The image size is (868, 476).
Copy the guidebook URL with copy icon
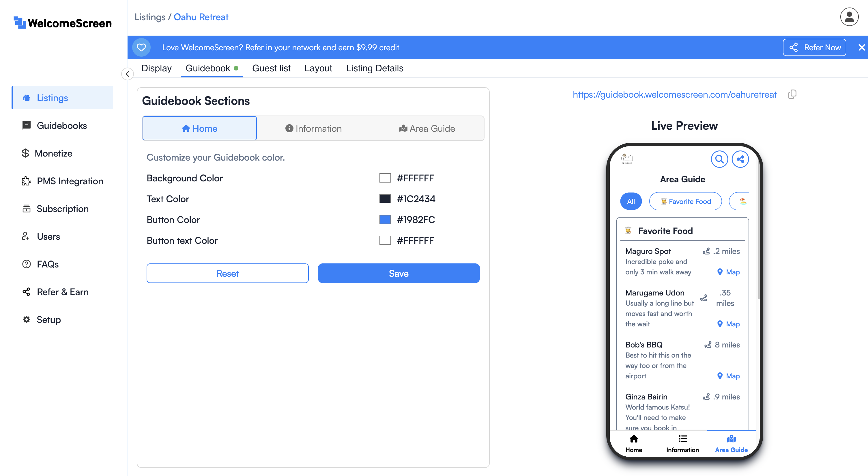[792, 94]
